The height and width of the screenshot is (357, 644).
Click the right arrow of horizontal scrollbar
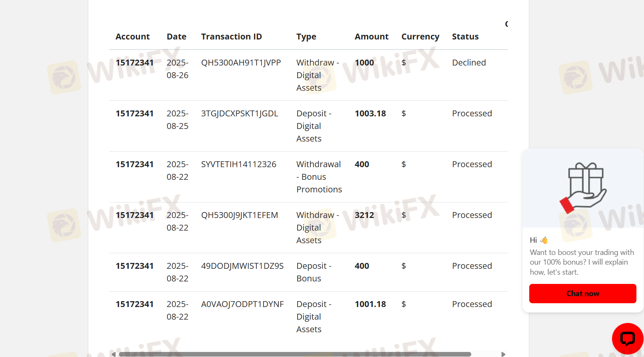(503, 354)
